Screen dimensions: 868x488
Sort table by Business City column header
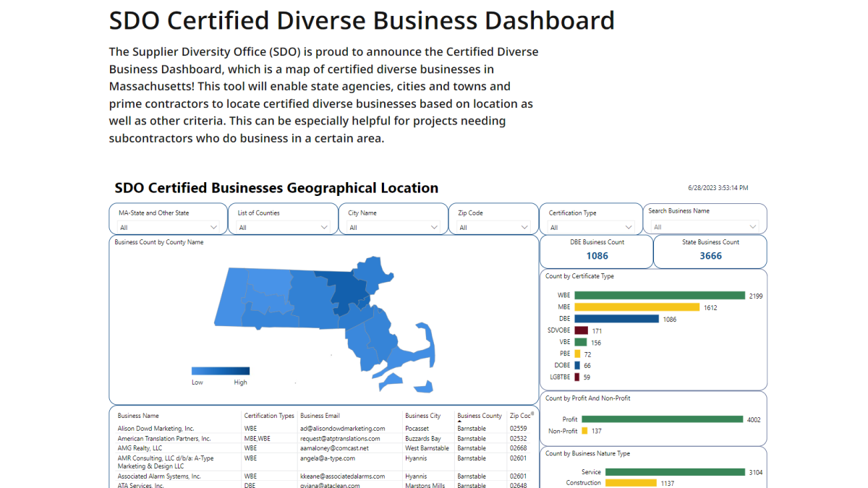pyautogui.click(x=423, y=416)
